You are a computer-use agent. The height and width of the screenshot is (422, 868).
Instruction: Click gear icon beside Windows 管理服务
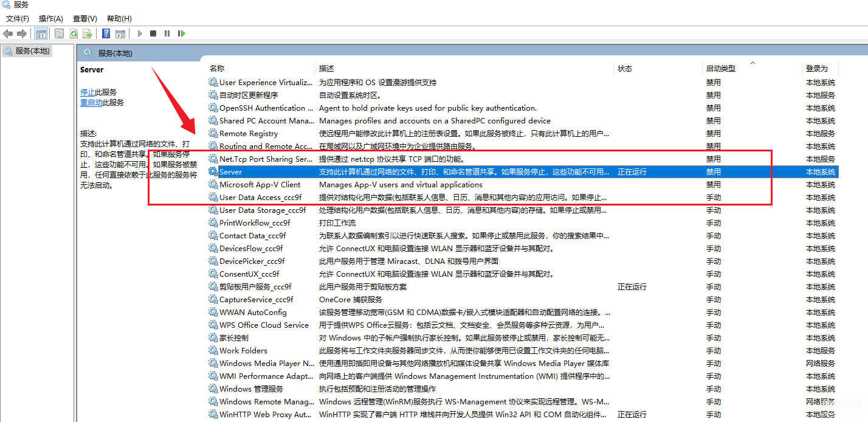213,389
